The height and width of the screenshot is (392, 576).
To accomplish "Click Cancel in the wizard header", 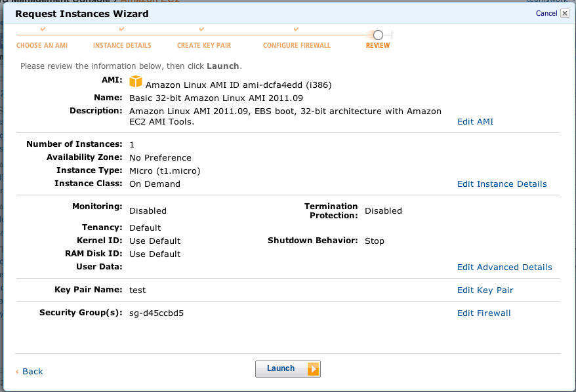I will (x=546, y=13).
